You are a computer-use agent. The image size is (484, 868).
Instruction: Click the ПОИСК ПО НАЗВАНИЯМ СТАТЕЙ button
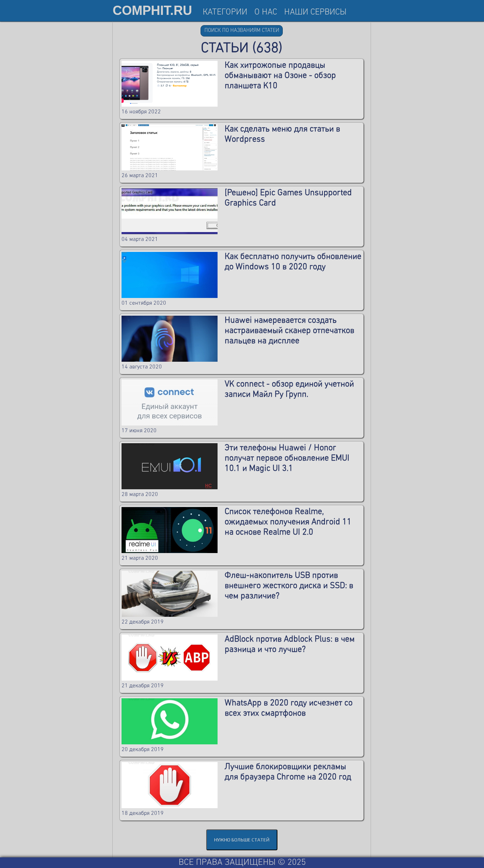[242, 30]
